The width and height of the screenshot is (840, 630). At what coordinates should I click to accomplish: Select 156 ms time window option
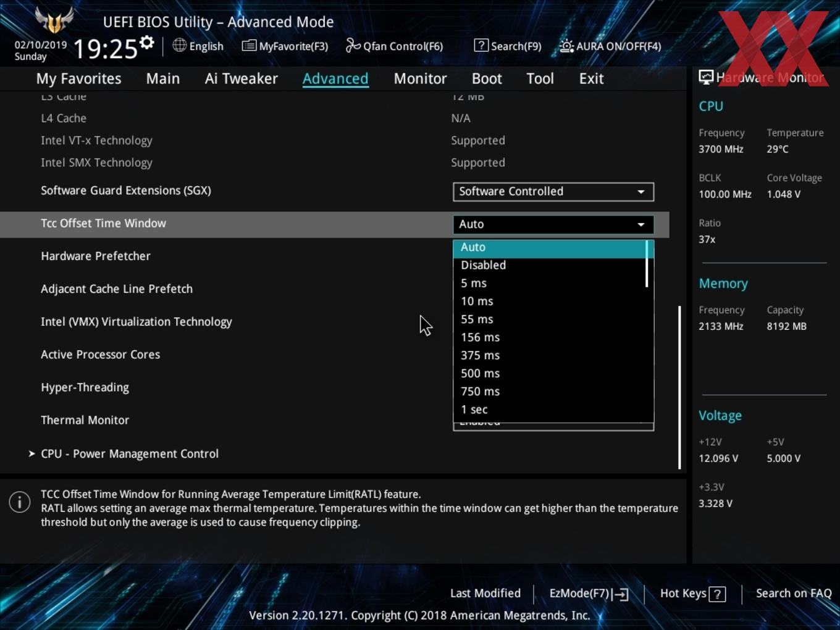pyautogui.click(x=550, y=337)
